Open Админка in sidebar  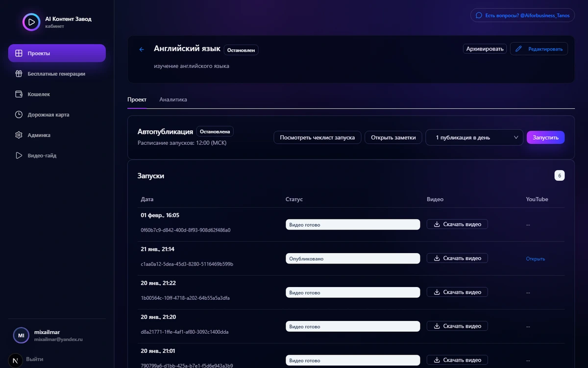click(x=57, y=135)
